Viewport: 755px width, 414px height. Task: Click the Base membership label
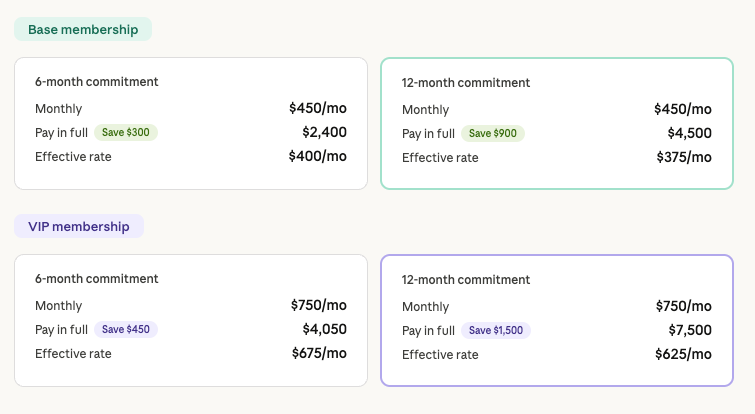[83, 29]
